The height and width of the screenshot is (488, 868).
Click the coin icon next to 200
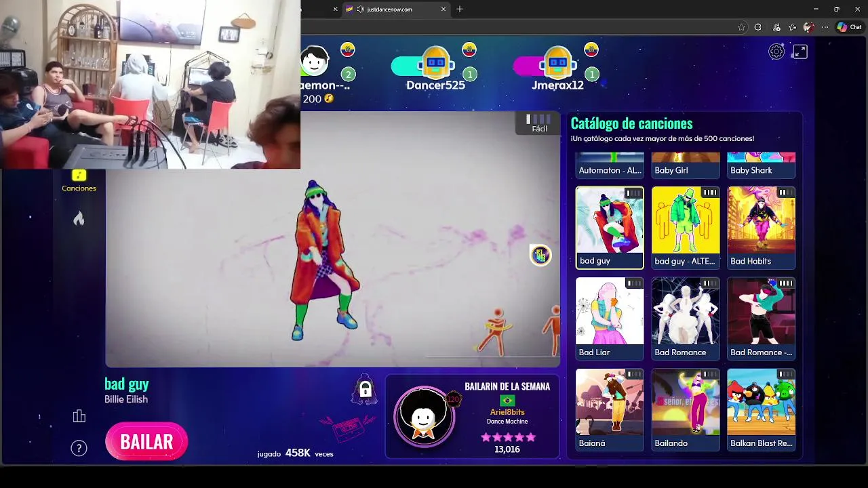(329, 99)
